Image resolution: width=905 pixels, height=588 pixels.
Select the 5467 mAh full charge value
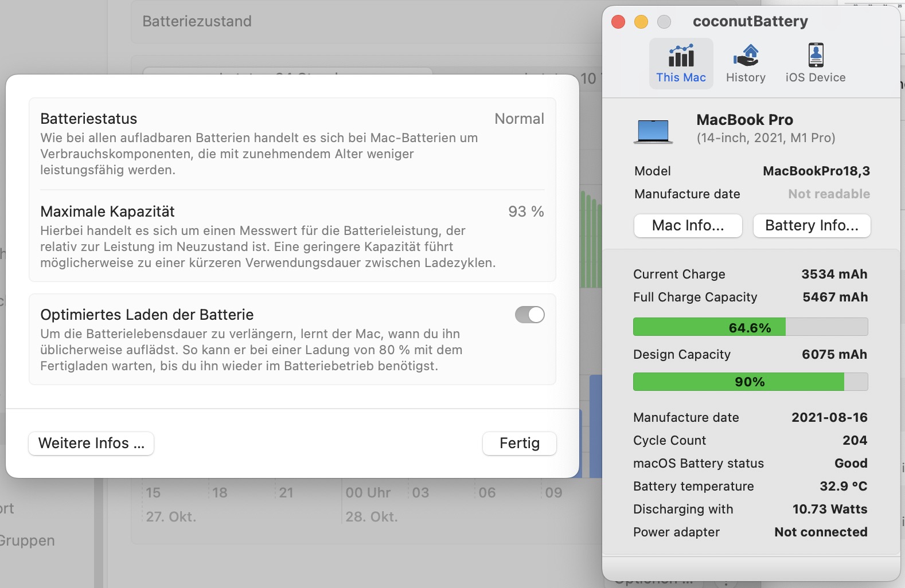(x=835, y=297)
